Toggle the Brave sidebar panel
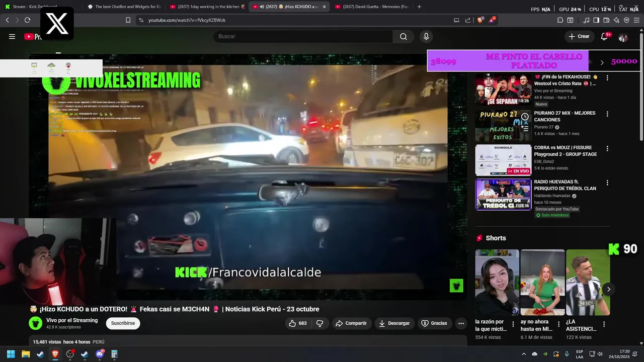644x362 pixels. pos(596,20)
